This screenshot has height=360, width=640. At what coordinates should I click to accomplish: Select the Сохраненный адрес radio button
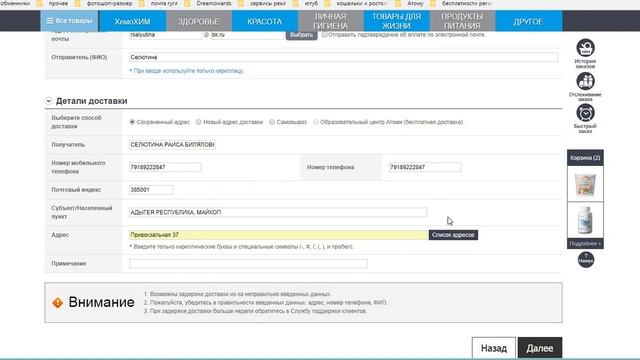click(132, 122)
